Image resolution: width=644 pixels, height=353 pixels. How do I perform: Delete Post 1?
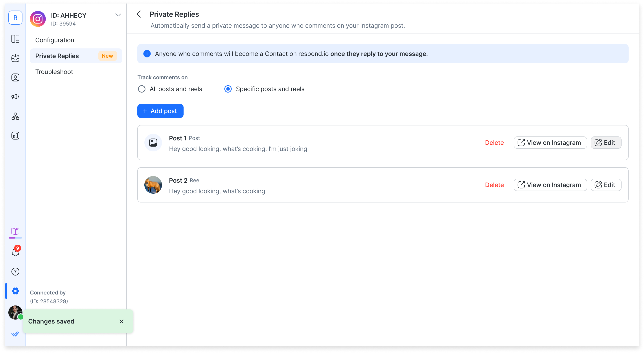[x=494, y=143]
